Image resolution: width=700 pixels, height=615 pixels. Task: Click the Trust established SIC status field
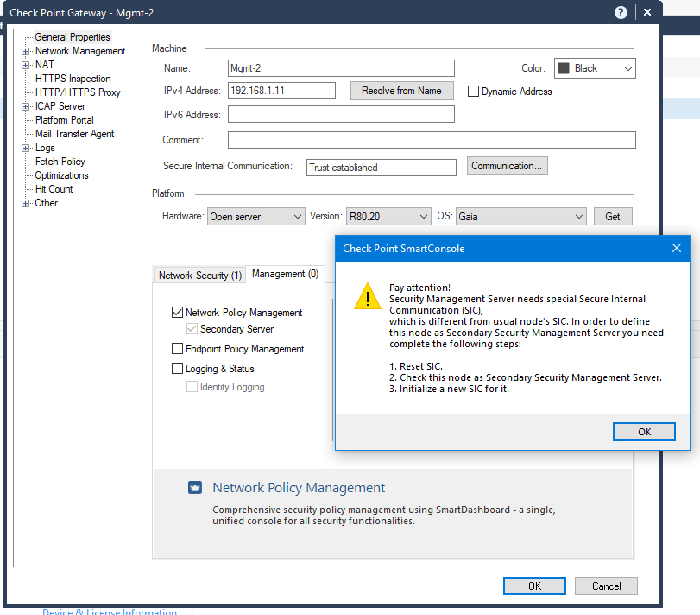[x=382, y=168]
